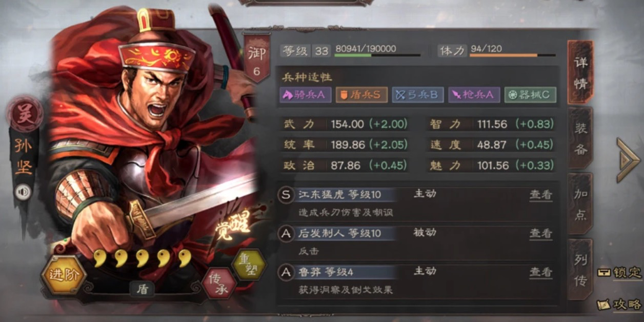Tap the 盾兵S troop aptitude badge
Viewport: 644px width, 322px height.
[361, 95]
